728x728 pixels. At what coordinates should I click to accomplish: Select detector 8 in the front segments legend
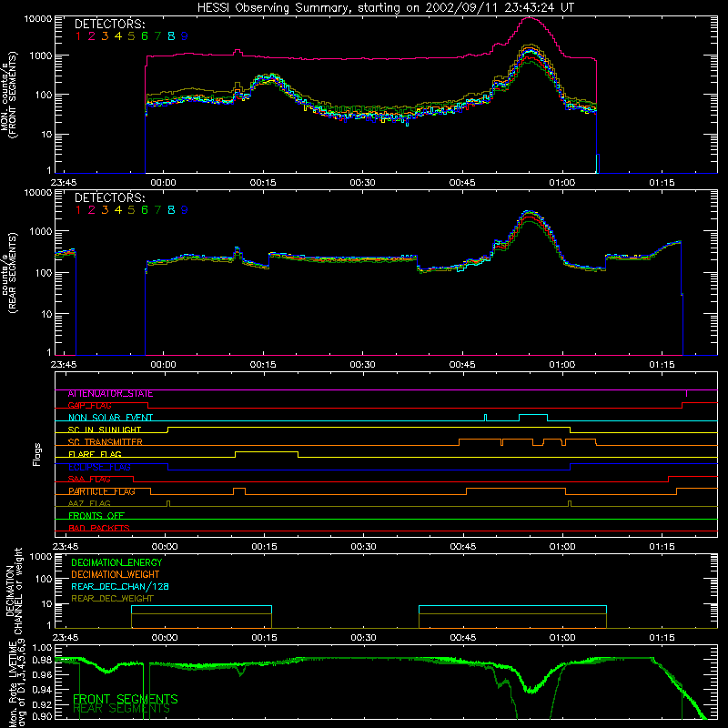tap(171, 36)
